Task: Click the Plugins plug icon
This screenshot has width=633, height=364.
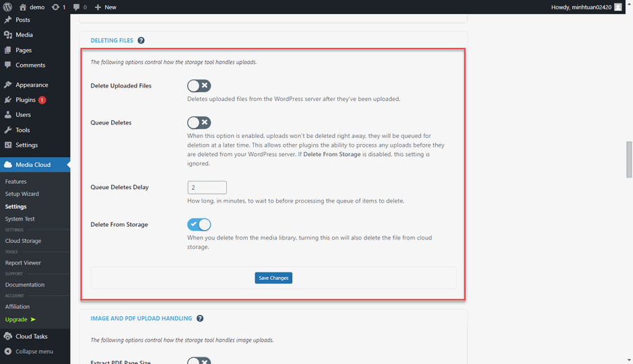Action: [7, 100]
